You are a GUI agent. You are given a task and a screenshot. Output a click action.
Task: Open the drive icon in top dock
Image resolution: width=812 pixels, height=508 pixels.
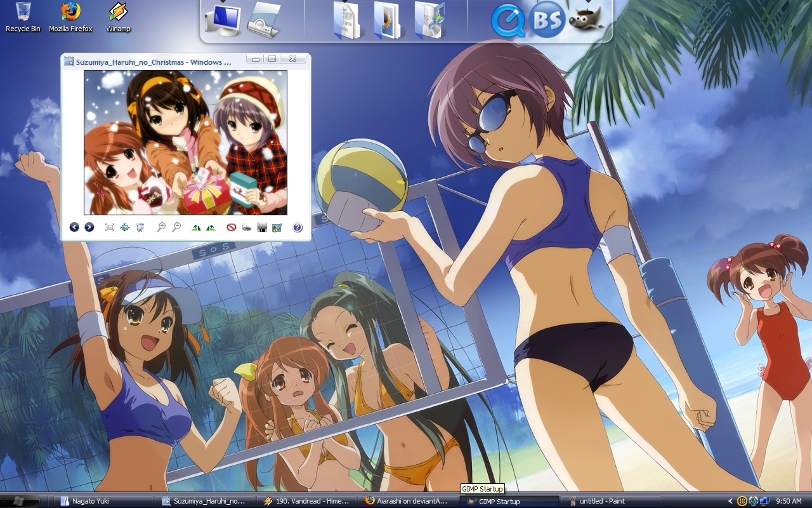pos(264,19)
